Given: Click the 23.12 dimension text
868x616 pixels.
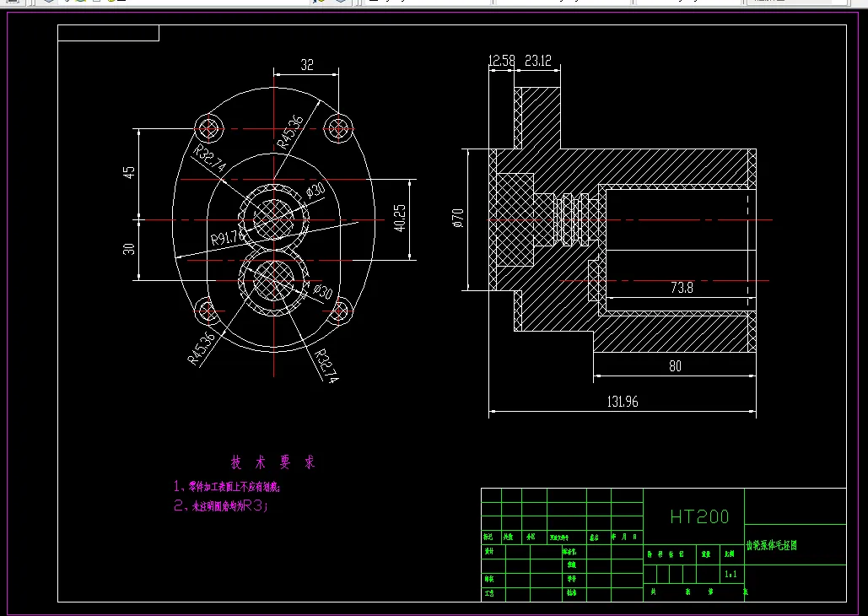Looking at the screenshot, I should pos(538,61).
